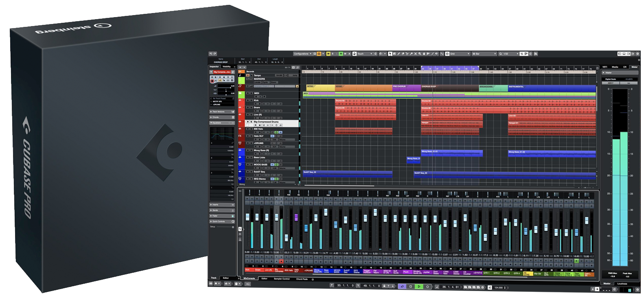The width and height of the screenshot is (644, 298).
Task: Click the right zone layout icon
Action: (x=628, y=54)
